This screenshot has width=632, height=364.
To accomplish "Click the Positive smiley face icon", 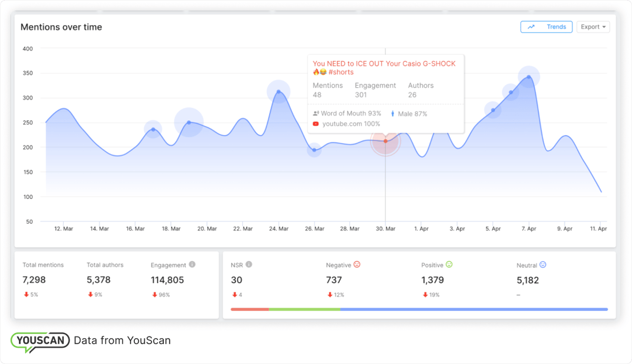I will [449, 265].
